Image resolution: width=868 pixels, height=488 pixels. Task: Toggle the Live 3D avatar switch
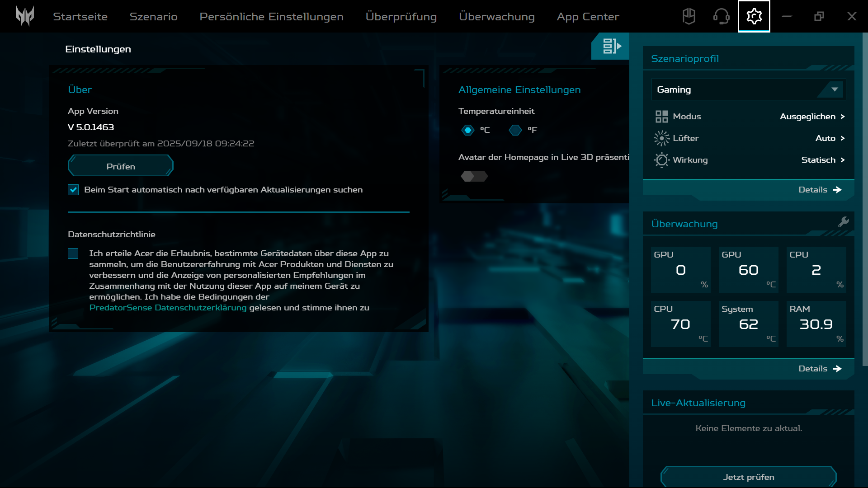474,176
